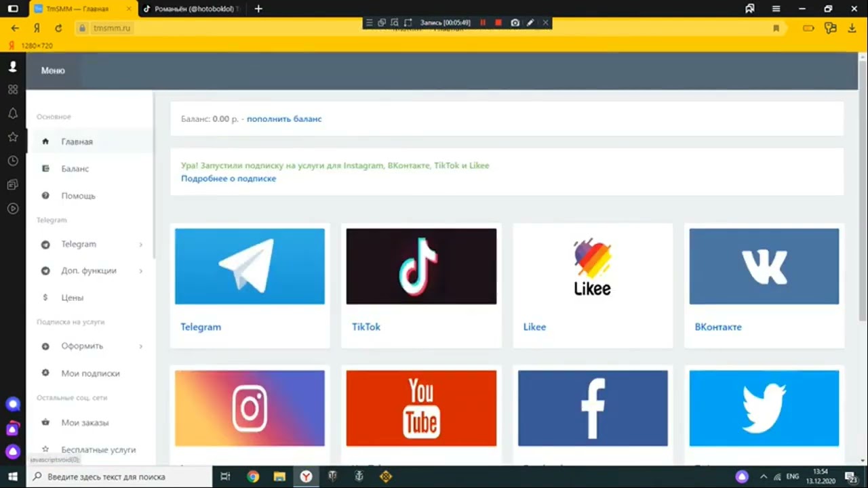Click the Windows search box
Image resolution: width=868 pixels, height=488 pixels.
(x=119, y=476)
